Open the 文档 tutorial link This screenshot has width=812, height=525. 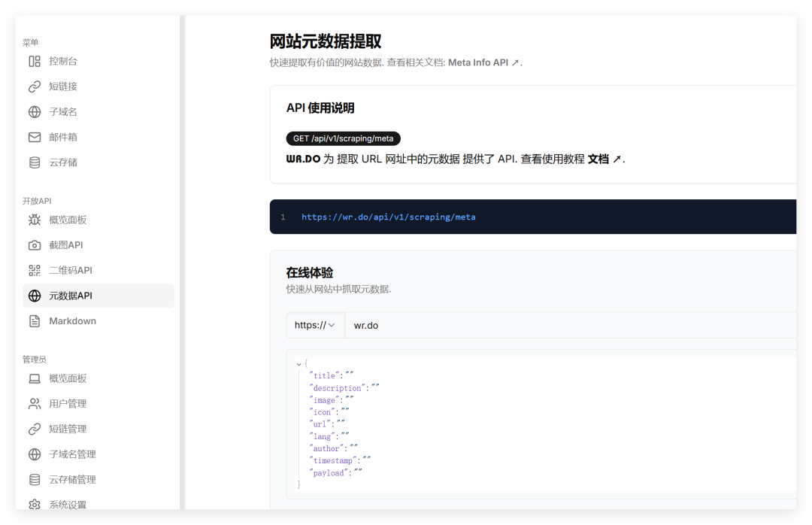pyautogui.click(x=604, y=159)
